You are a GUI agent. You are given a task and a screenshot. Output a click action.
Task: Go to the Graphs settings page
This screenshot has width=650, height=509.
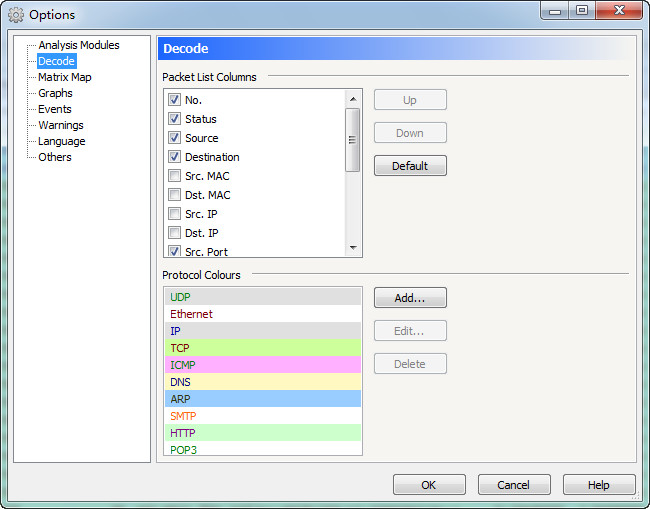[55, 93]
